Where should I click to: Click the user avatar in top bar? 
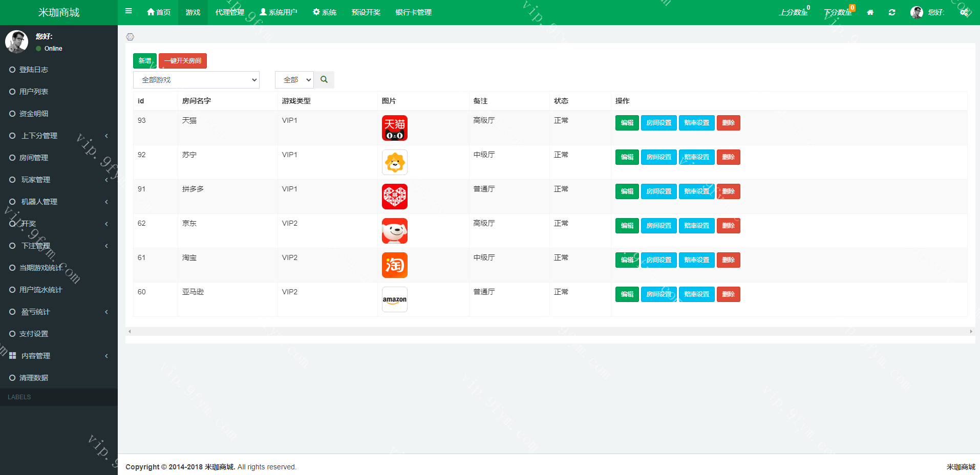pos(917,12)
